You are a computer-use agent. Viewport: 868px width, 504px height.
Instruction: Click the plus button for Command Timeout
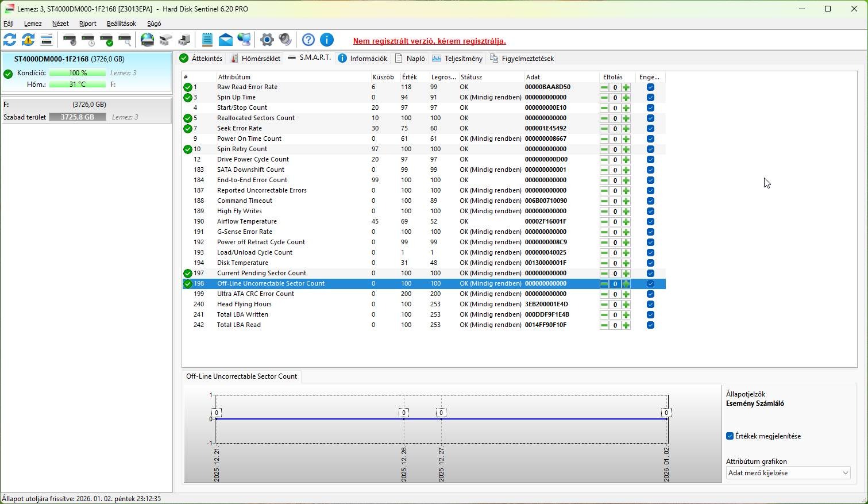tap(626, 201)
